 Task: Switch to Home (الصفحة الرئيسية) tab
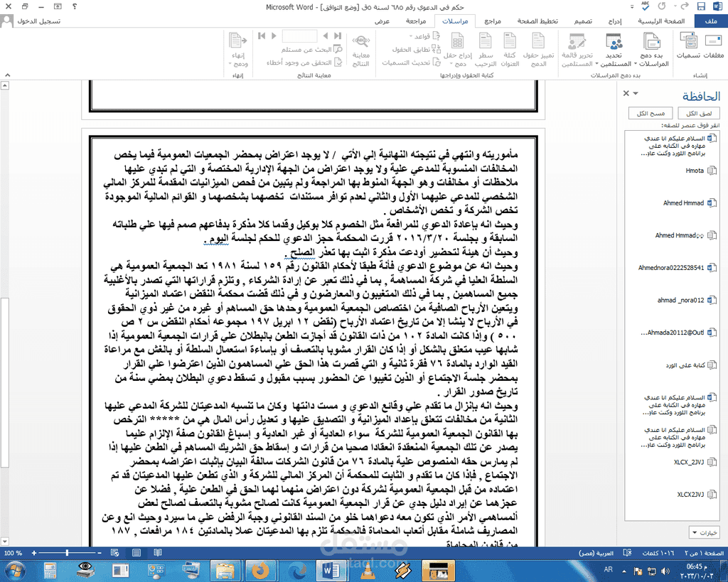(661, 21)
